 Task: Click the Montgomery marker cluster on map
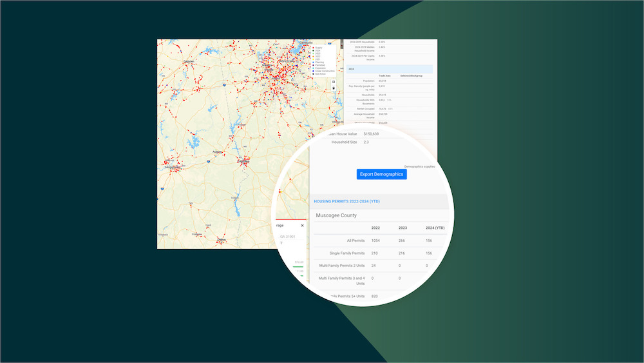[x=170, y=166]
